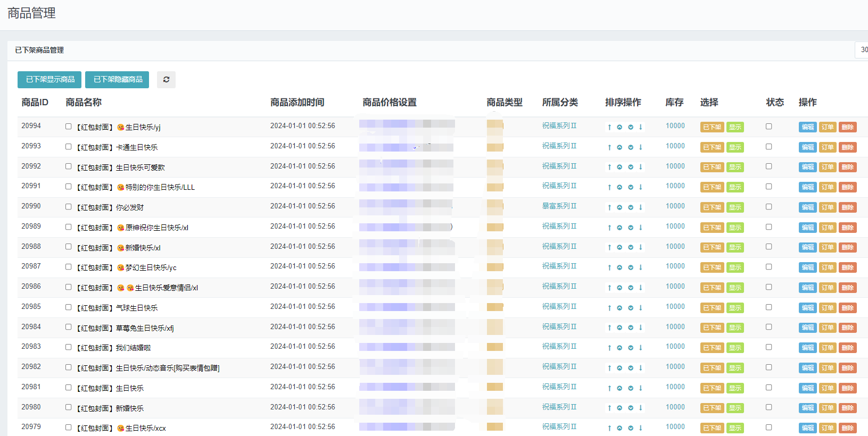Click product type swatch for row 20984
The width and height of the screenshot is (868, 436).
(495, 327)
